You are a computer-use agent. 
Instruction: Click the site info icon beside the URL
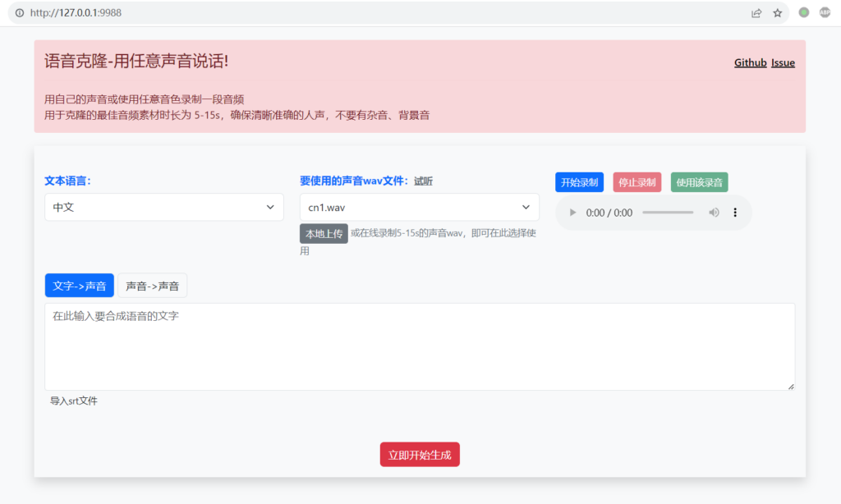click(18, 12)
